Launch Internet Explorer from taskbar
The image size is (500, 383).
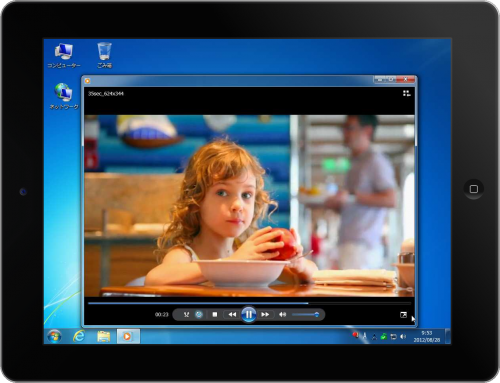[79, 336]
